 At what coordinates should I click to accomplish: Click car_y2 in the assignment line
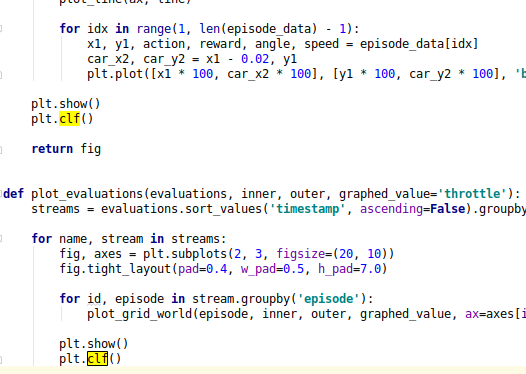point(164,59)
